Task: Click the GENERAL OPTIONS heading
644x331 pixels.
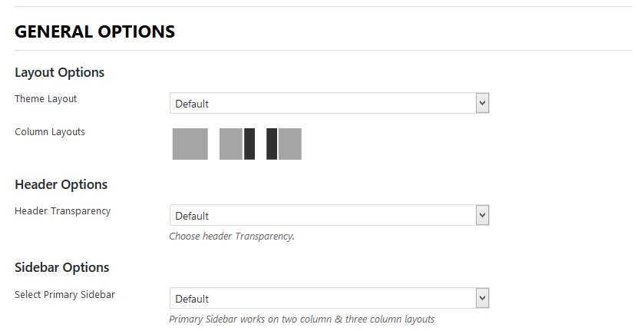Action: [x=95, y=31]
